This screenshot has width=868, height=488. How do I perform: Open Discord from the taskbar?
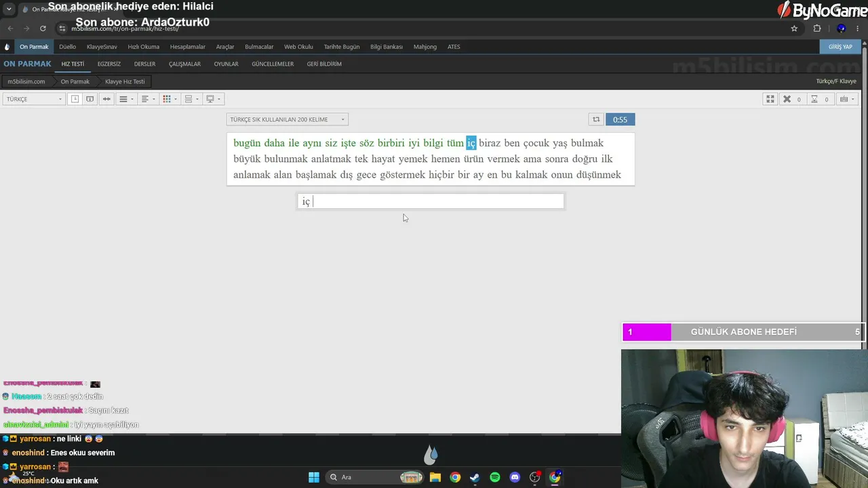[x=515, y=477]
